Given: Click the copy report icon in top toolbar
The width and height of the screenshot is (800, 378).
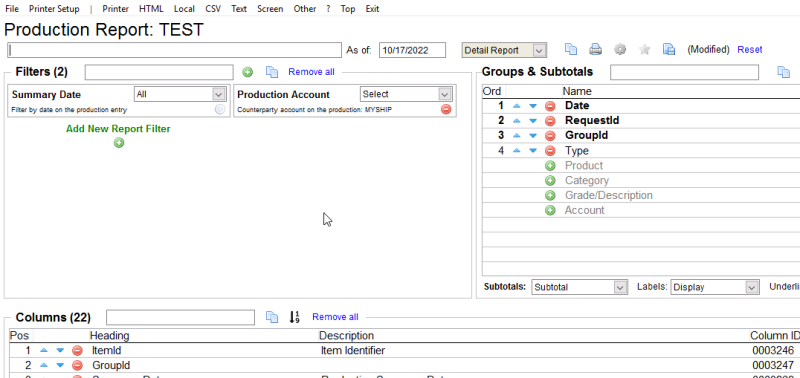Looking at the screenshot, I should (571, 49).
